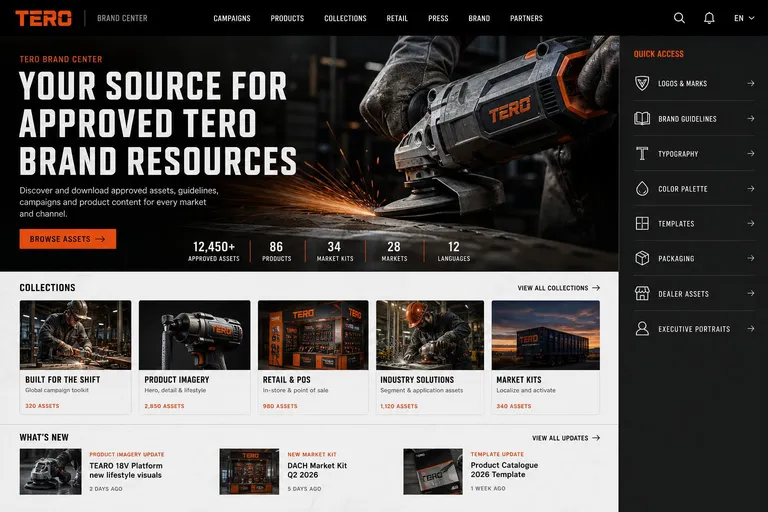This screenshot has width=768, height=512.
Task: Click the Retail & POS card title
Action: point(287,380)
